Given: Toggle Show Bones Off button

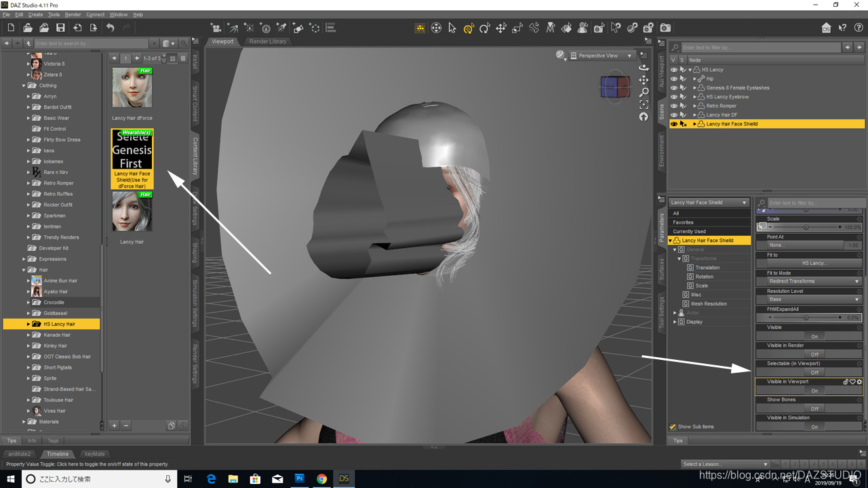Looking at the screenshot, I should pyautogui.click(x=814, y=409).
